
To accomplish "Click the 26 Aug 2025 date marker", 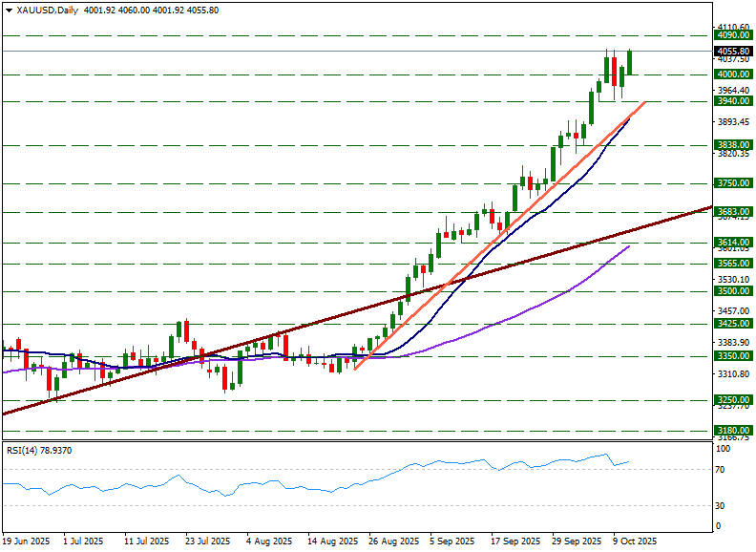I will (394, 541).
